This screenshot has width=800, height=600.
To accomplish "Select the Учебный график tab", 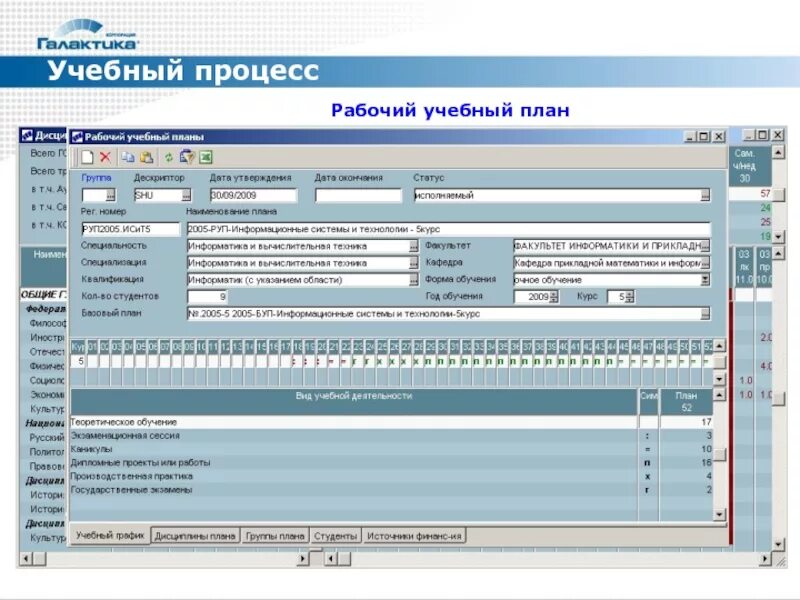I will point(110,536).
